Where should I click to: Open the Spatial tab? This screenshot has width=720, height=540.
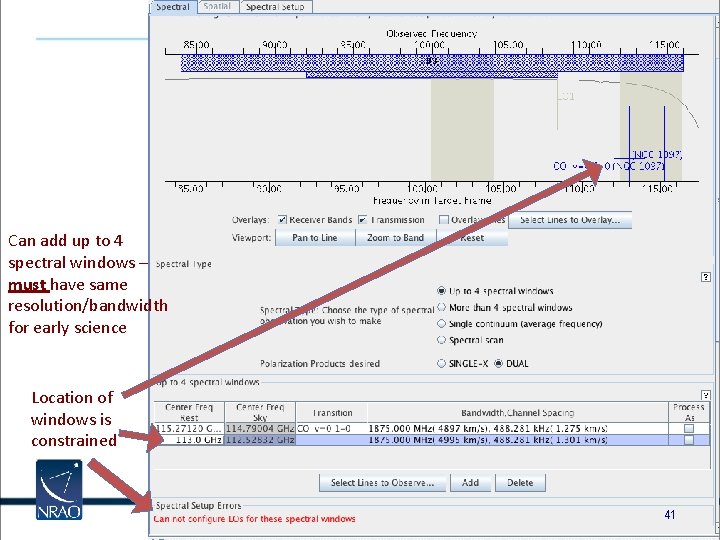217,6
